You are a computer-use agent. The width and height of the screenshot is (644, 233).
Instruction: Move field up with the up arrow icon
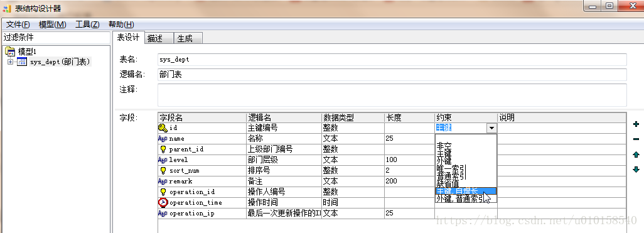[636, 155]
